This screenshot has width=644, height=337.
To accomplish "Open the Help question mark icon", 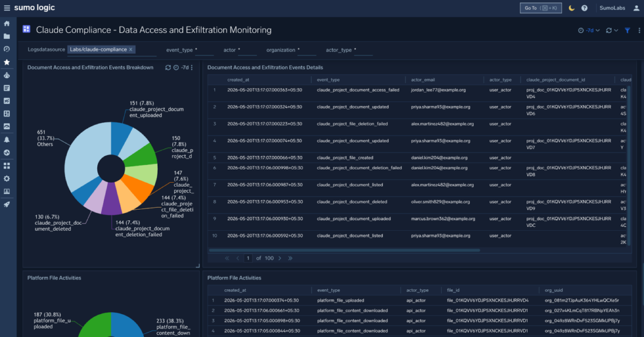I will click(x=584, y=8).
